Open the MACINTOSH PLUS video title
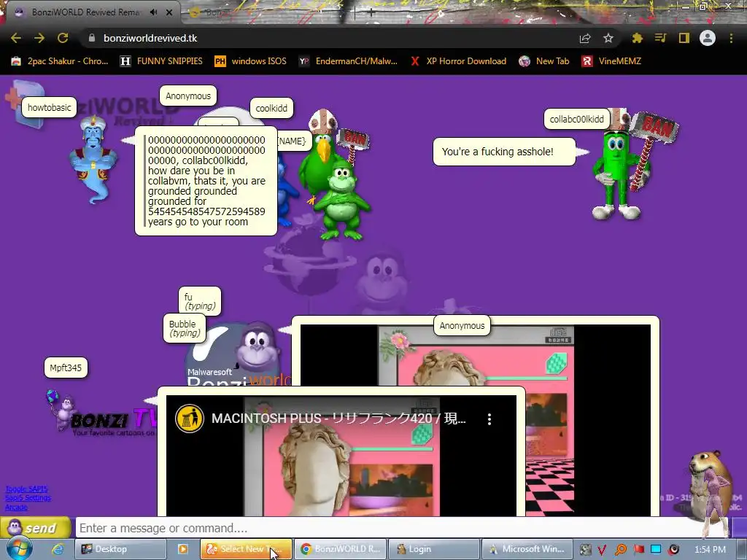 coord(338,419)
